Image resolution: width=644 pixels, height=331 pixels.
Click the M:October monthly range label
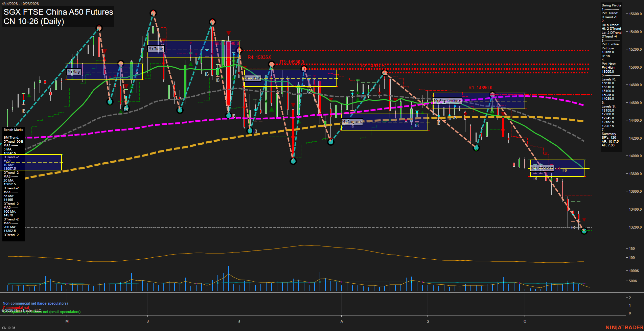point(542,168)
